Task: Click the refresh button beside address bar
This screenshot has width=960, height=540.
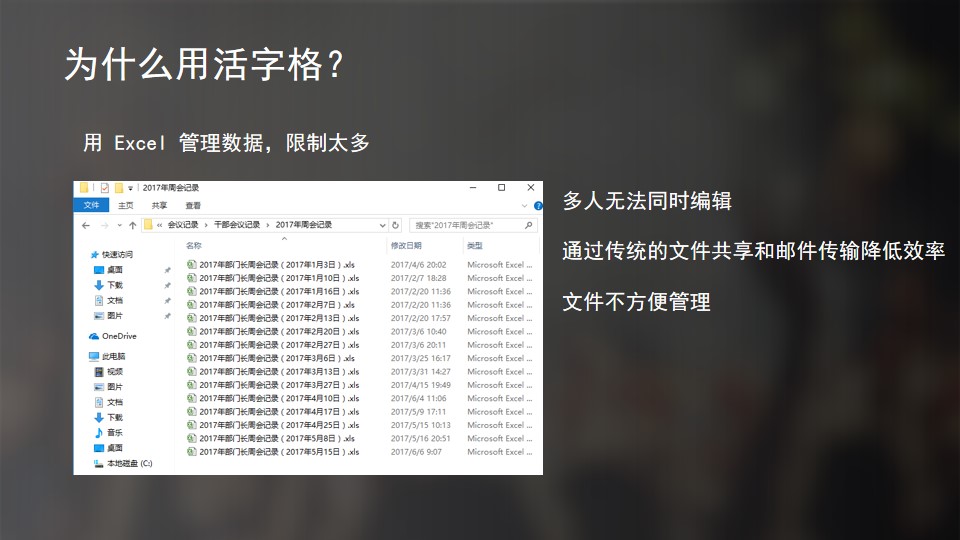Action: [396, 225]
